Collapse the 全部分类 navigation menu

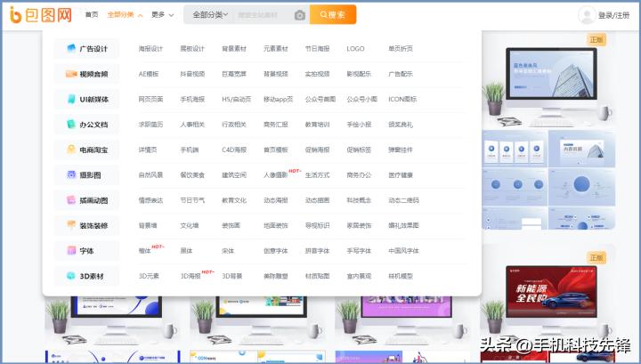[125, 15]
